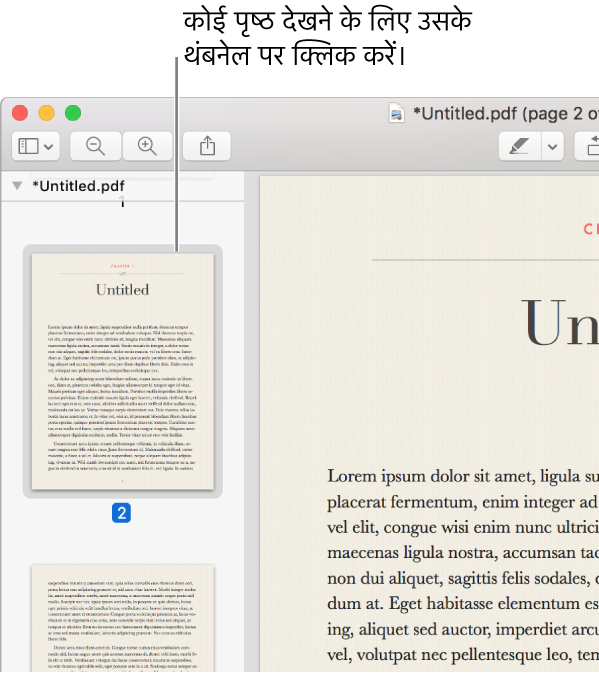Click the window title *Untitled.pdf text
This screenshot has height=673, width=599.
click(506, 114)
